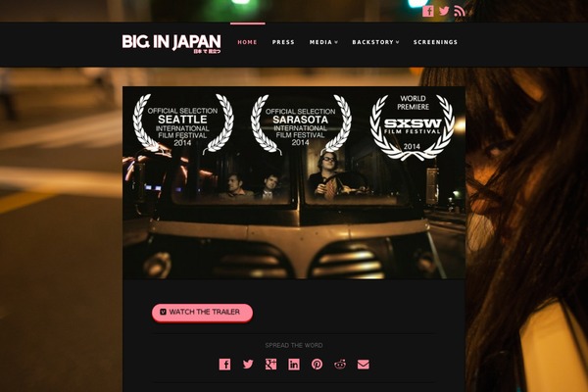Share on Facebook under Spread the Word
This screenshot has width=588, height=392.
pos(224,365)
